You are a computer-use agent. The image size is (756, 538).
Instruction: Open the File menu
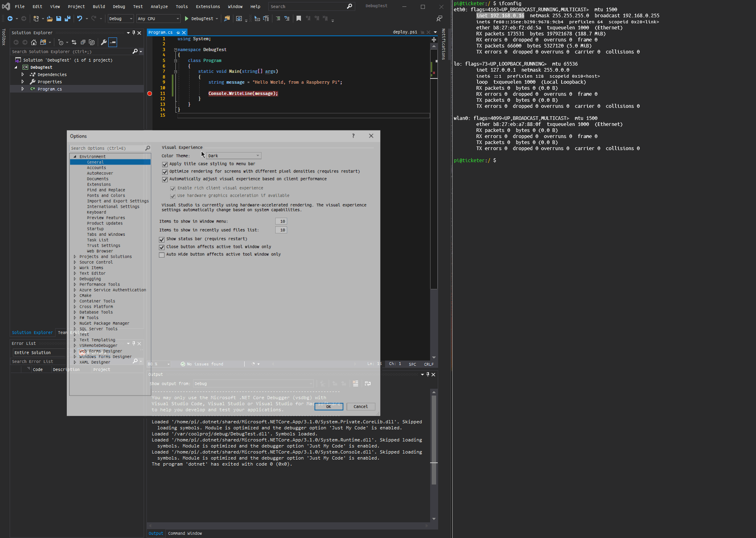(x=20, y=6)
